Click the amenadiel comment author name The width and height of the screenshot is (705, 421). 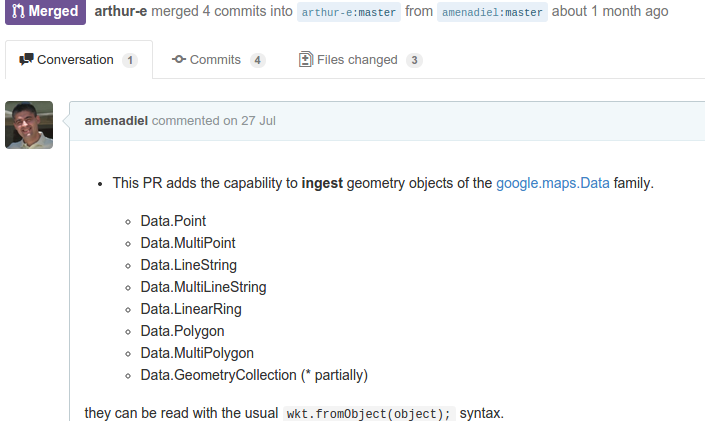click(116, 121)
